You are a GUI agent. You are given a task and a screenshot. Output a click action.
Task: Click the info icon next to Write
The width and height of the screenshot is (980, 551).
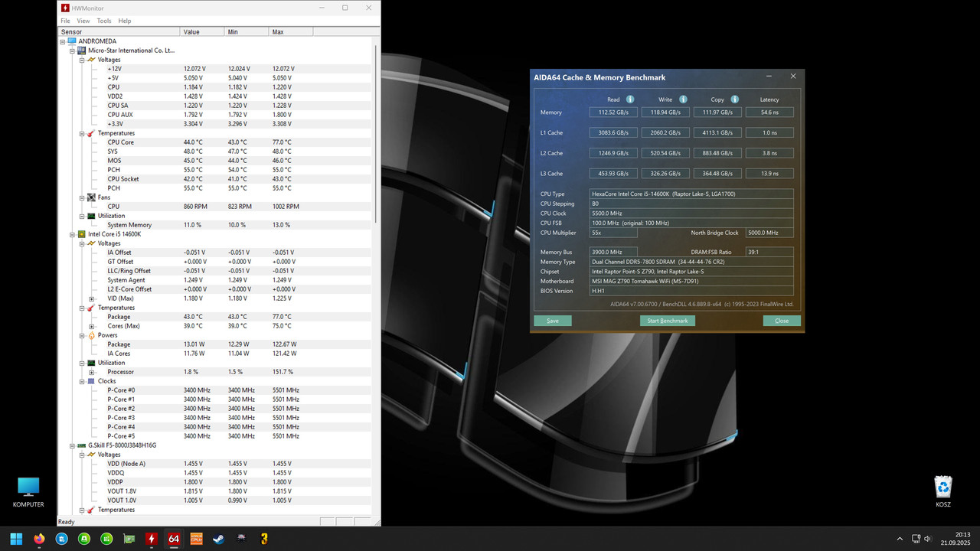683,99
